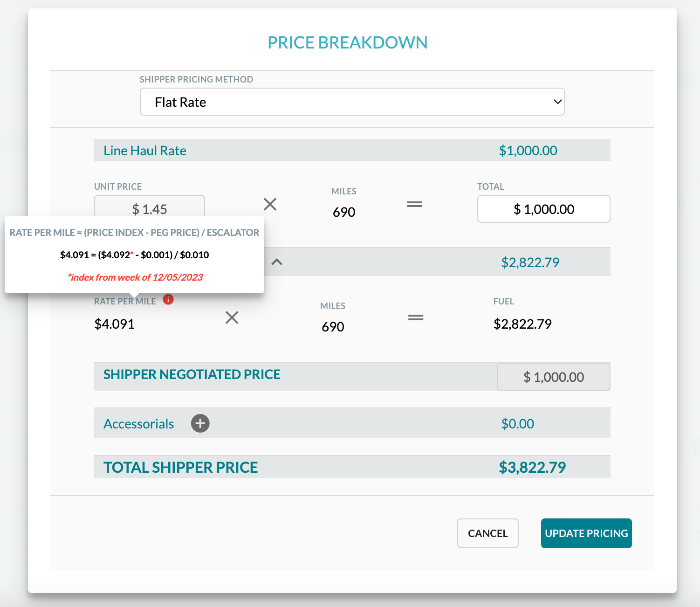Click the Line Haul Rate header label

144,150
